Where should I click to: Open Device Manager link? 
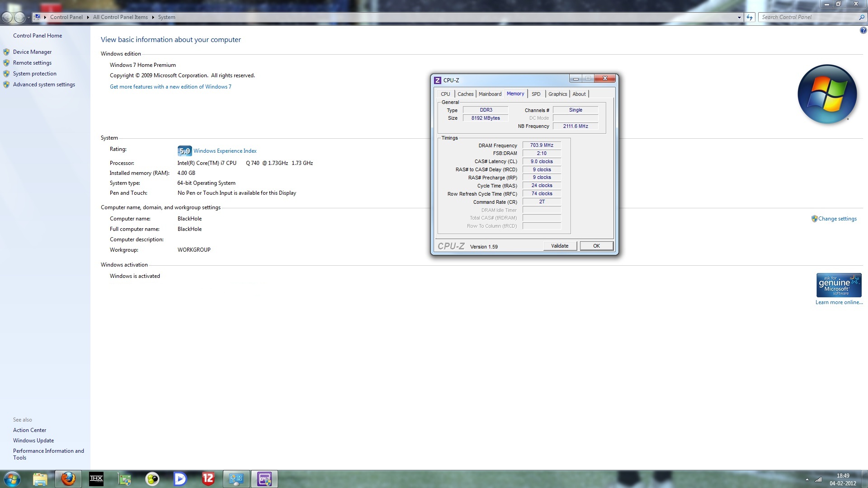32,52
